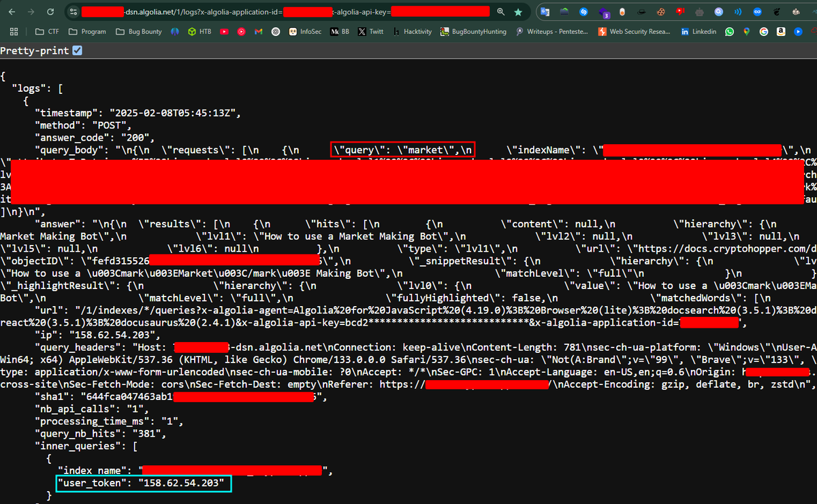
Task: Open the Gmail bookmark icon
Action: pos(259,31)
